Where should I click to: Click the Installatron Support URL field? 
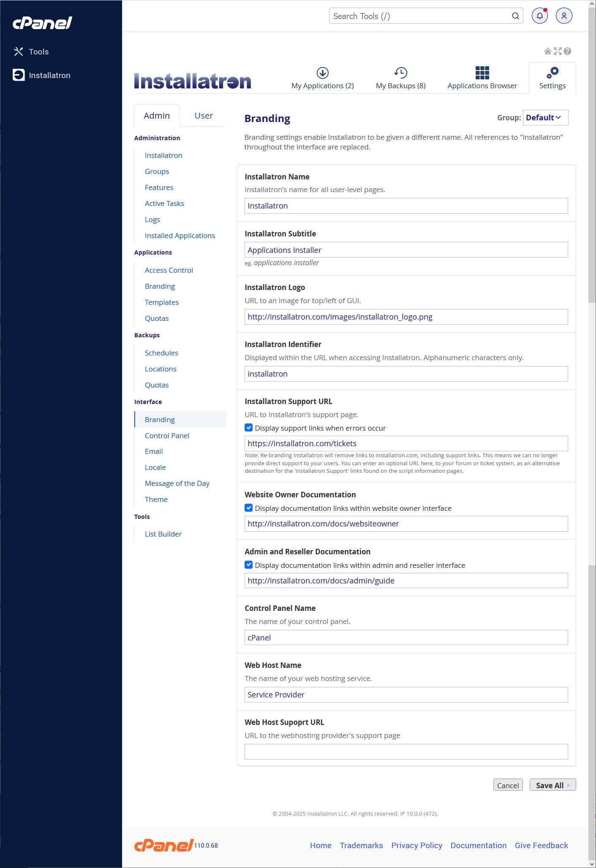pos(406,443)
